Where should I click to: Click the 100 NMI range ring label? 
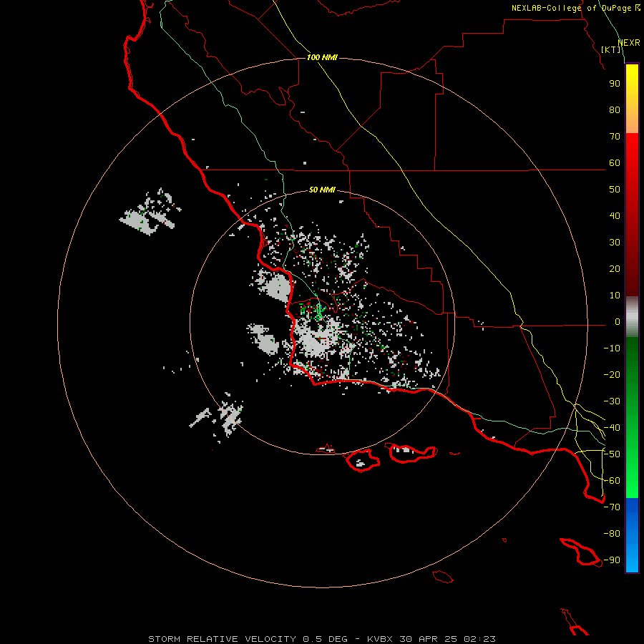(322, 57)
